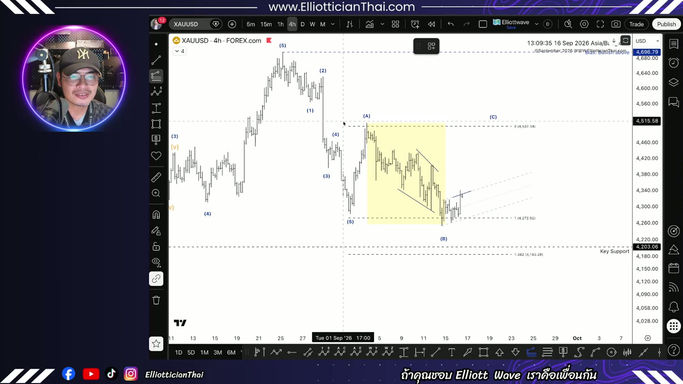Select the zoom in magnifier tool
The height and width of the screenshot is (384, 683).
tap(156, 193)
